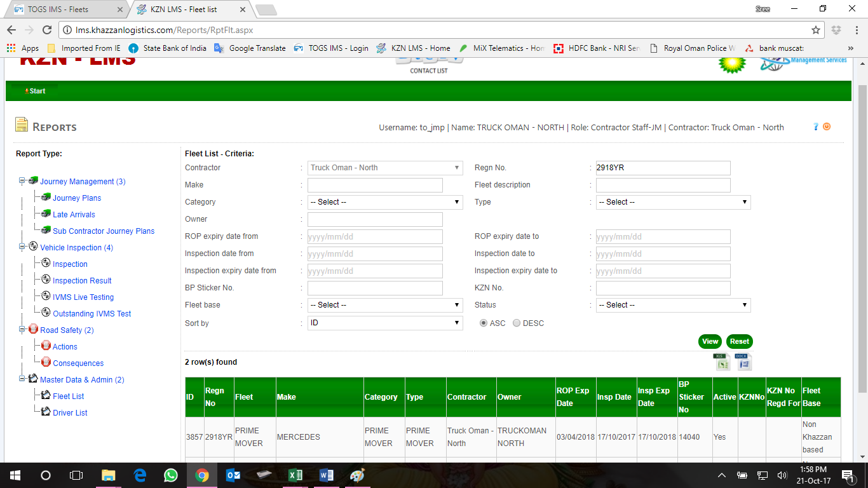The width and height of the screenshot is (868, 488).
Task: Click the green View button
Action: [710, 342]
